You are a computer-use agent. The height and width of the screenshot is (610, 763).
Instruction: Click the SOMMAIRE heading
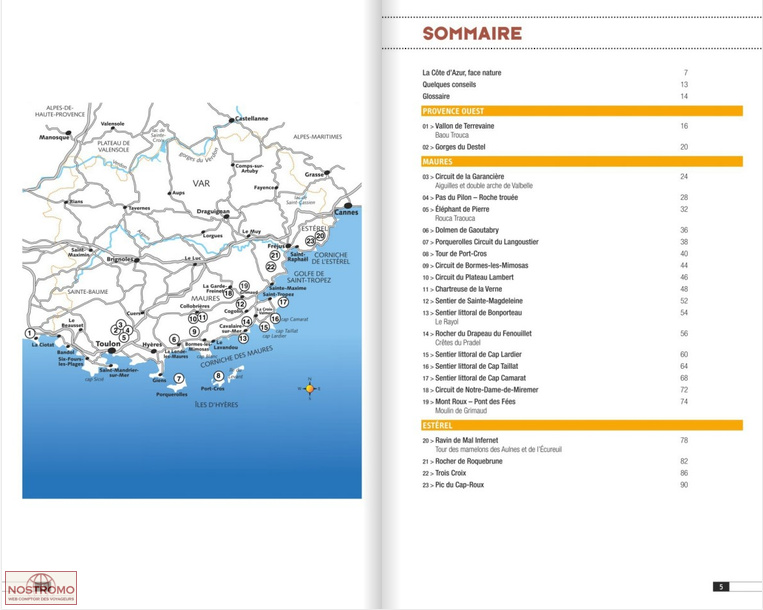[x=472, y=34]
